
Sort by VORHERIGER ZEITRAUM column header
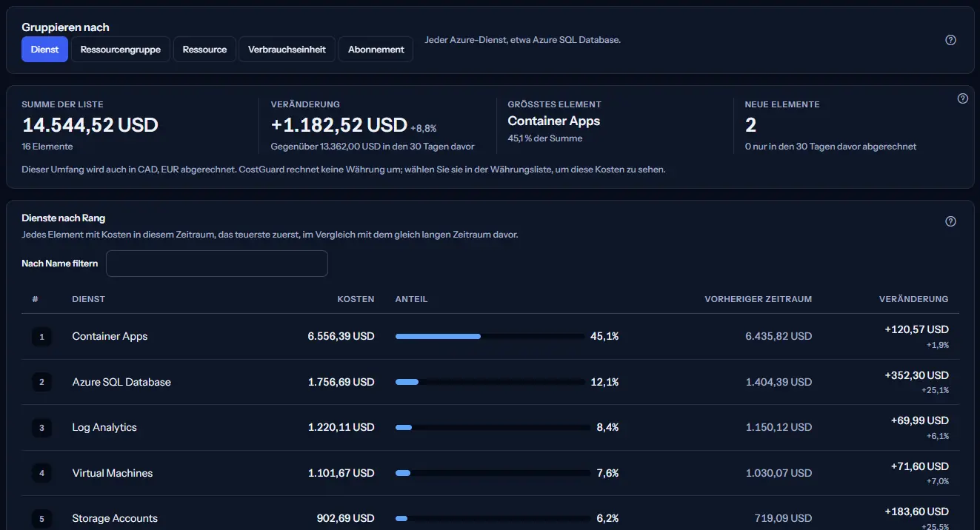pyautogui.click(x=759, y=299)
